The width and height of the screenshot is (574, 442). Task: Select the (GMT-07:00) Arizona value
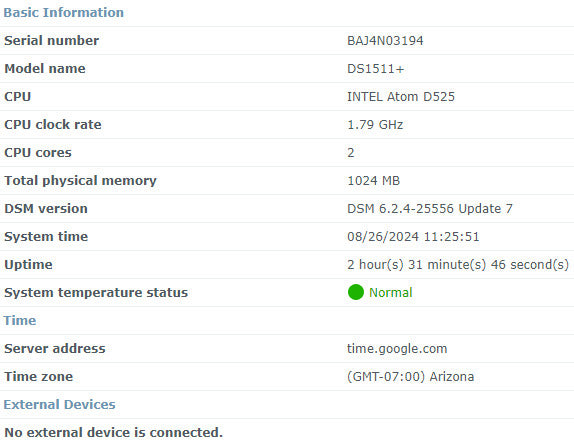tap(410, 377)
